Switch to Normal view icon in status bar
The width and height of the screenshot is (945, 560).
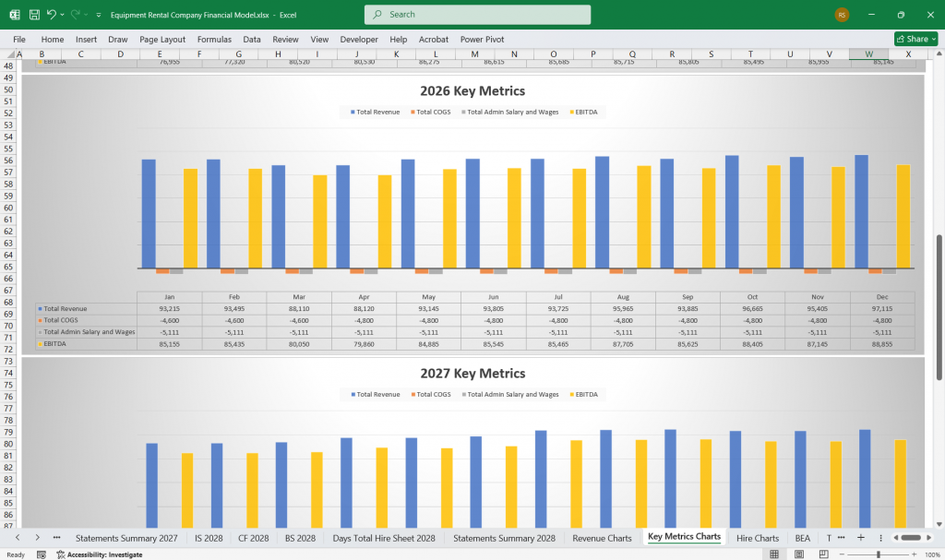point(773,554)
